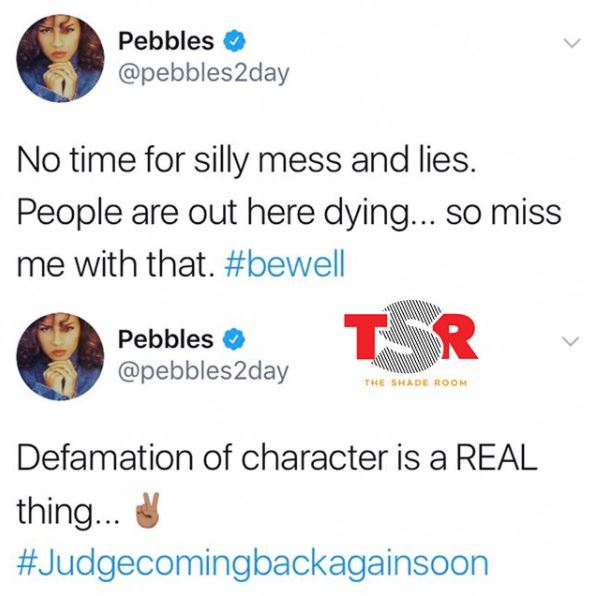
Task: Click the Pebbles display name on the second tweet
Action: 166,339
